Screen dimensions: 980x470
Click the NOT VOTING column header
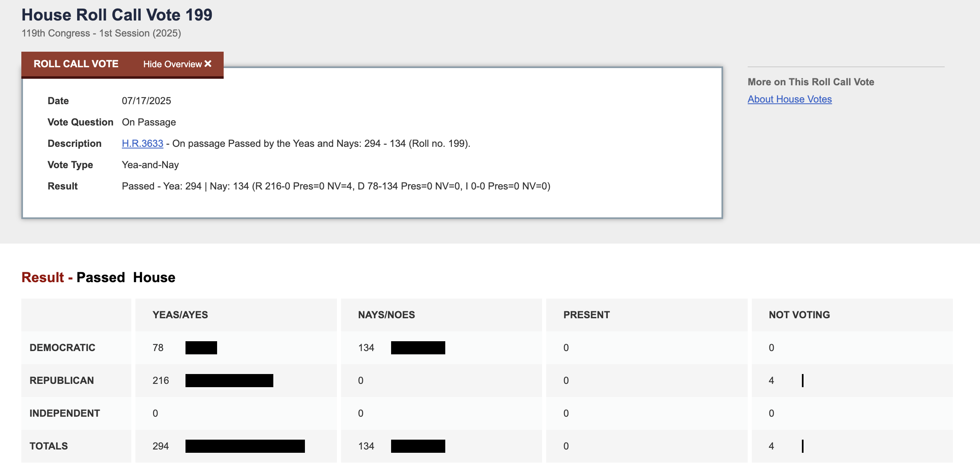799,315
